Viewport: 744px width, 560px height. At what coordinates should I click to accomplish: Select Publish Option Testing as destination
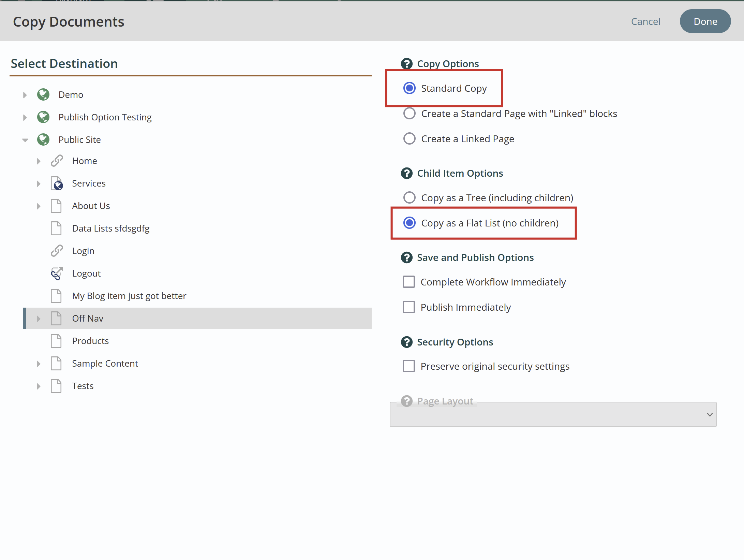click(105, 117)
